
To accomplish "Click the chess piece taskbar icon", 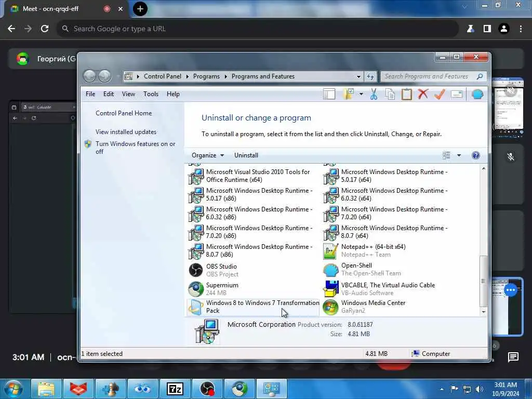I will click(x=111, y=389).
